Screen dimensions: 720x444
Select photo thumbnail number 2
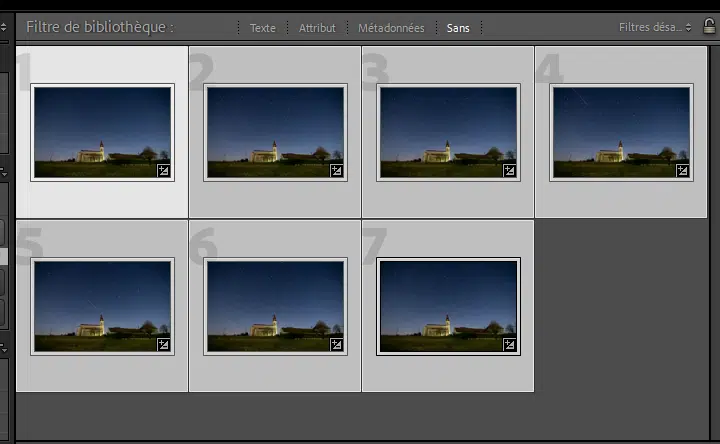click(276, 132)
